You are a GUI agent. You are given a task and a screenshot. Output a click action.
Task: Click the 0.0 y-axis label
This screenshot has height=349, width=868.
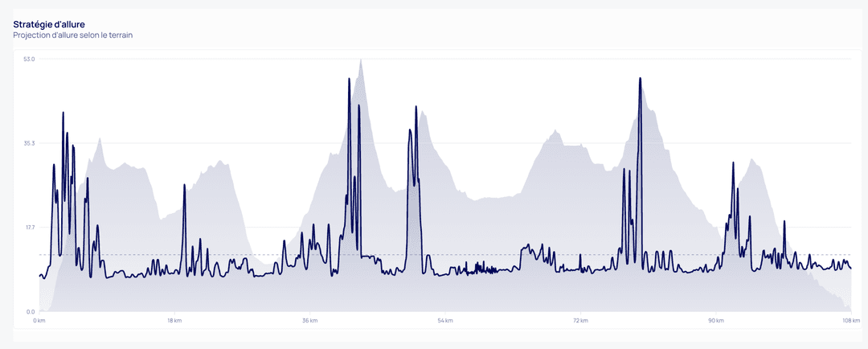[x=30, y=311]
